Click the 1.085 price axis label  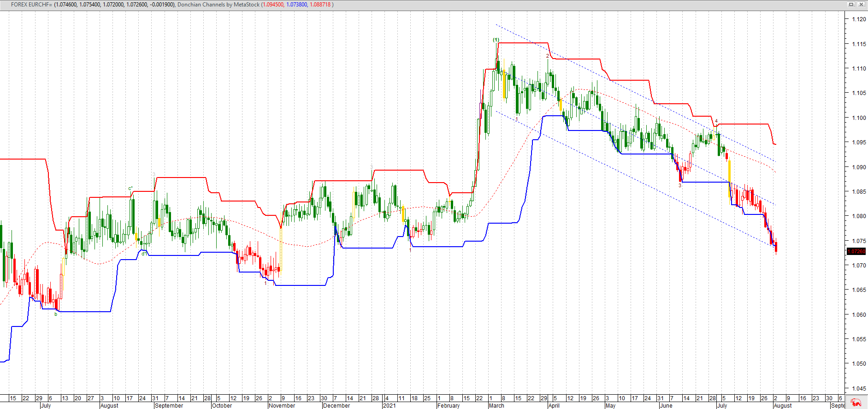point(859,191)
